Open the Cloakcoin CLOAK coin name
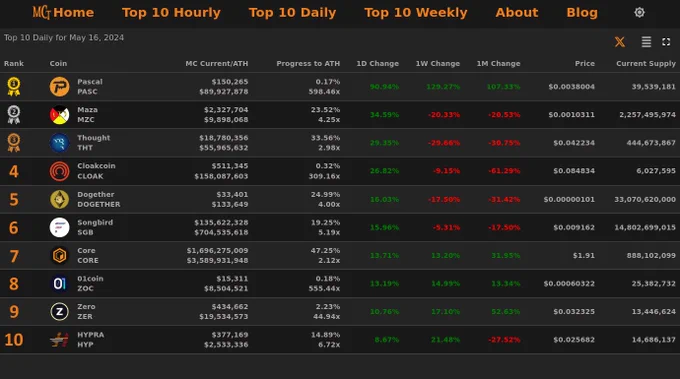The width and height of the screenshot is (680, 379). click(x=96, y=171)
